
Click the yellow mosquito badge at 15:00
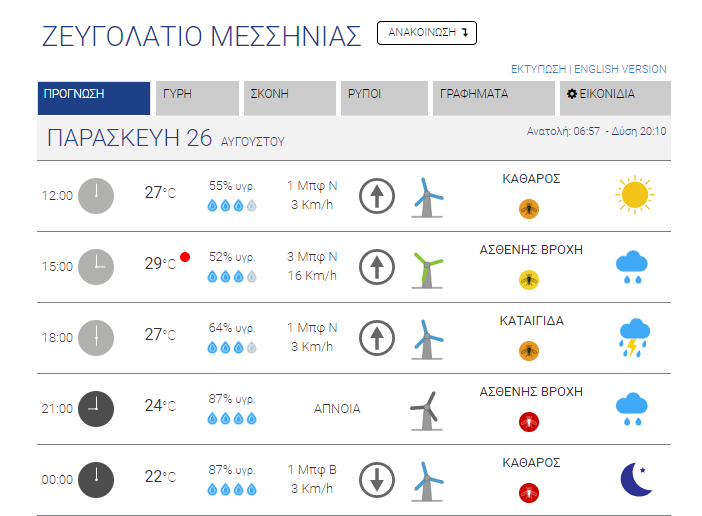529,280
